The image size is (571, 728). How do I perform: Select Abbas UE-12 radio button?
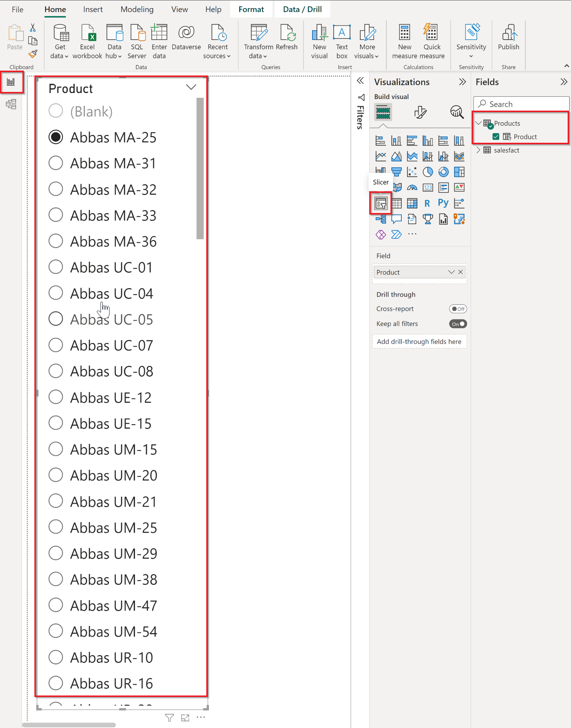(56, 397)
